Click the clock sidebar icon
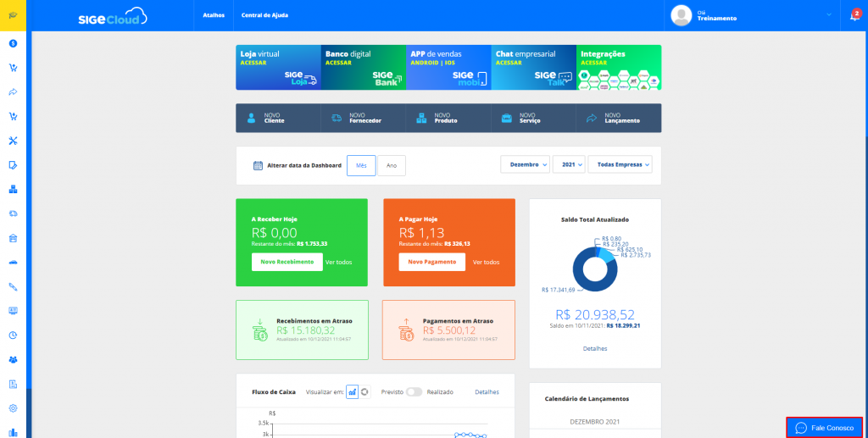The height and width of the screenshot is (438, 868). 13,335
